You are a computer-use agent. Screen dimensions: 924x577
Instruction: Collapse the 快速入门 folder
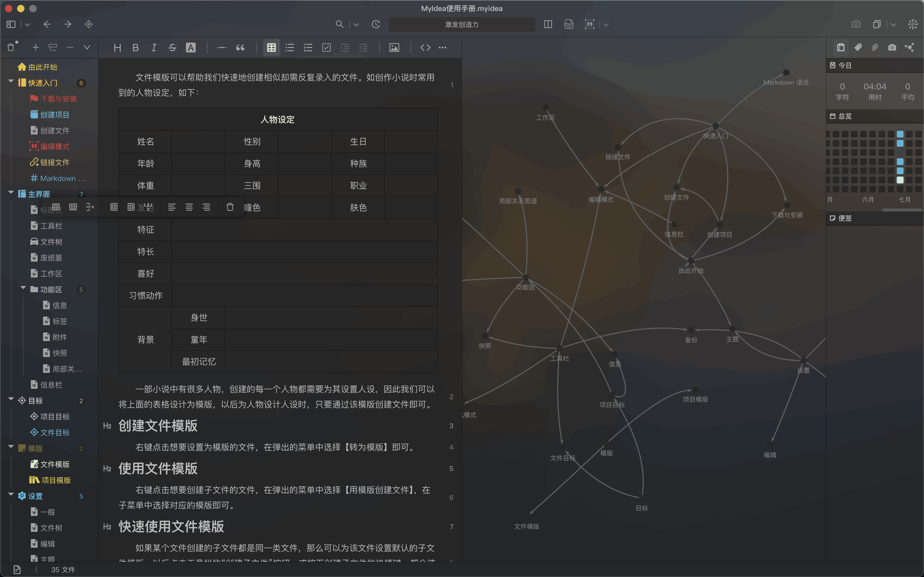tap(11, 82)
